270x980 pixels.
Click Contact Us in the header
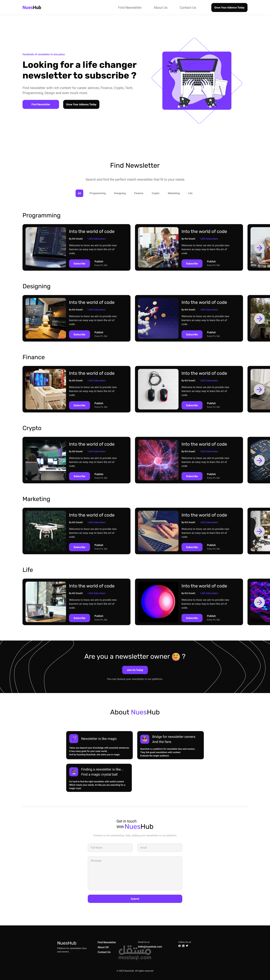point(188,8)
